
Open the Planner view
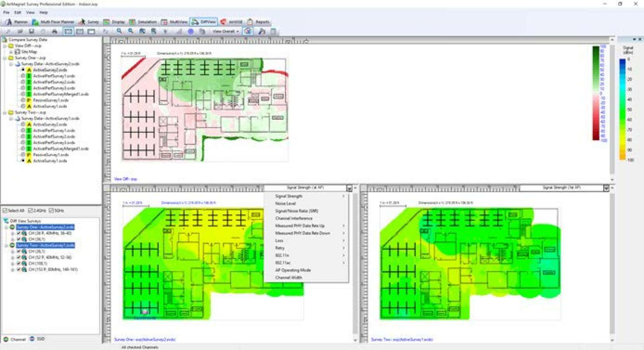pyautogui.click(x=16, y=22)
